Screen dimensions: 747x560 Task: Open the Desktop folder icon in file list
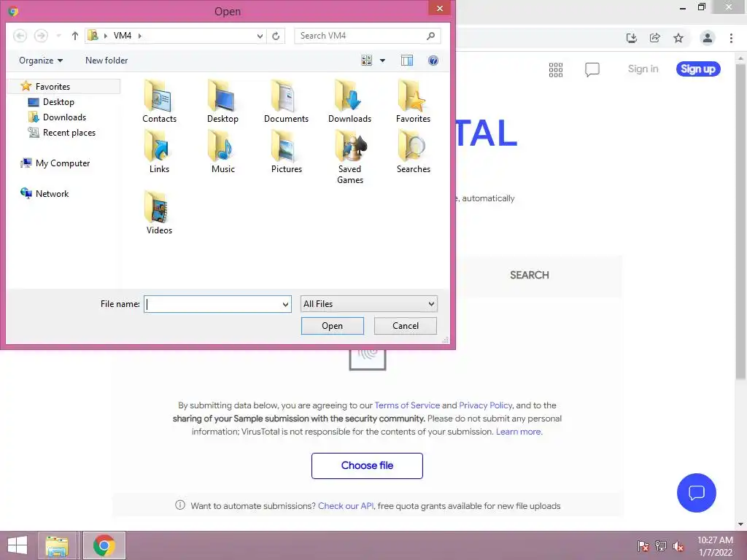222,101
